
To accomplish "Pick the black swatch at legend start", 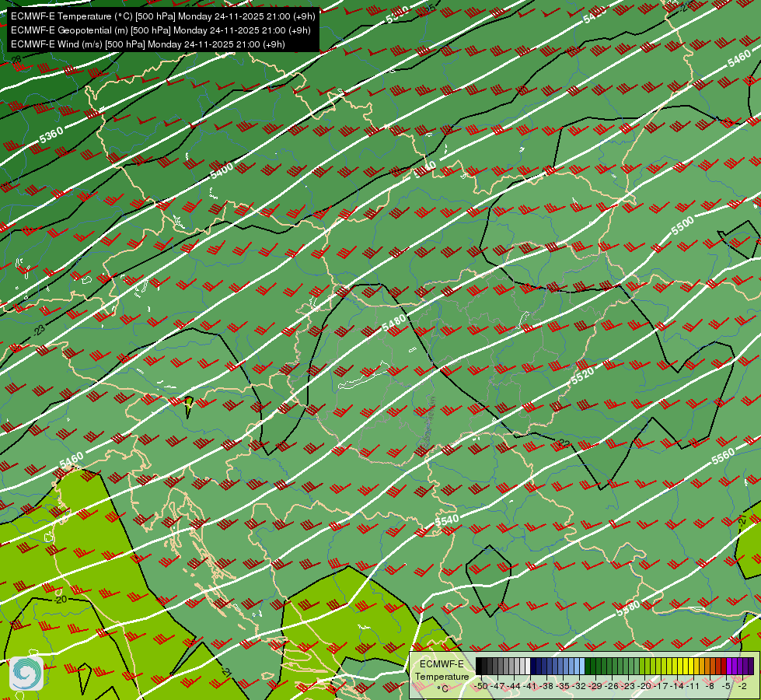I will [x=479, y=666].
